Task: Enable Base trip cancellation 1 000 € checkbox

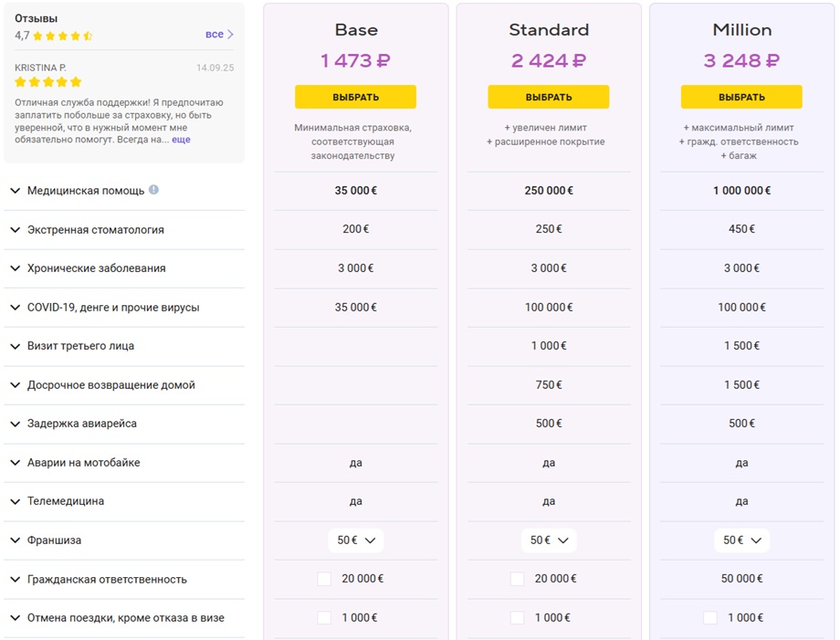Action: coord(324,617)
